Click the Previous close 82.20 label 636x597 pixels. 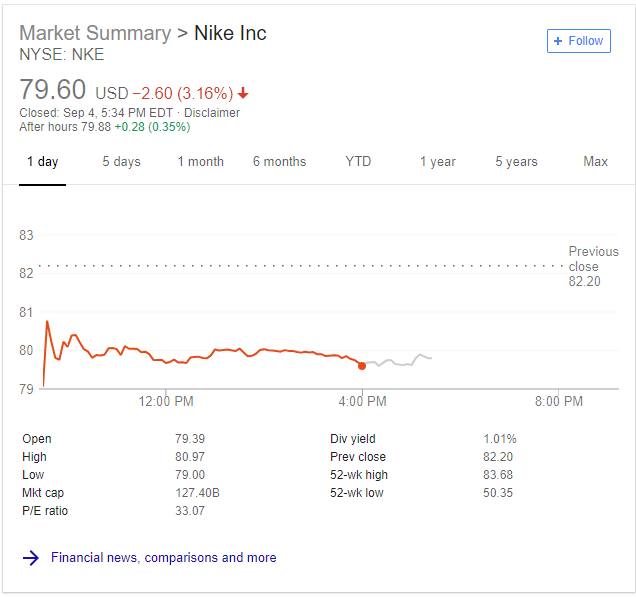(593, 266)
